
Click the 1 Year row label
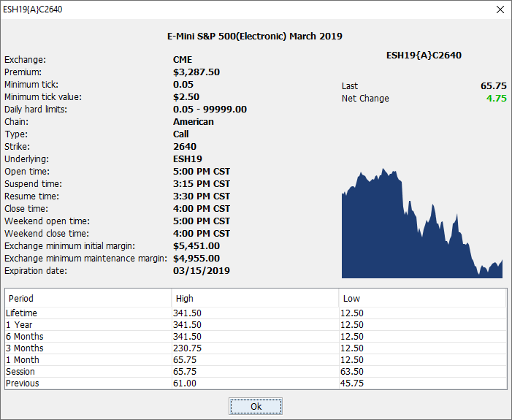click(x=19, y=324)
